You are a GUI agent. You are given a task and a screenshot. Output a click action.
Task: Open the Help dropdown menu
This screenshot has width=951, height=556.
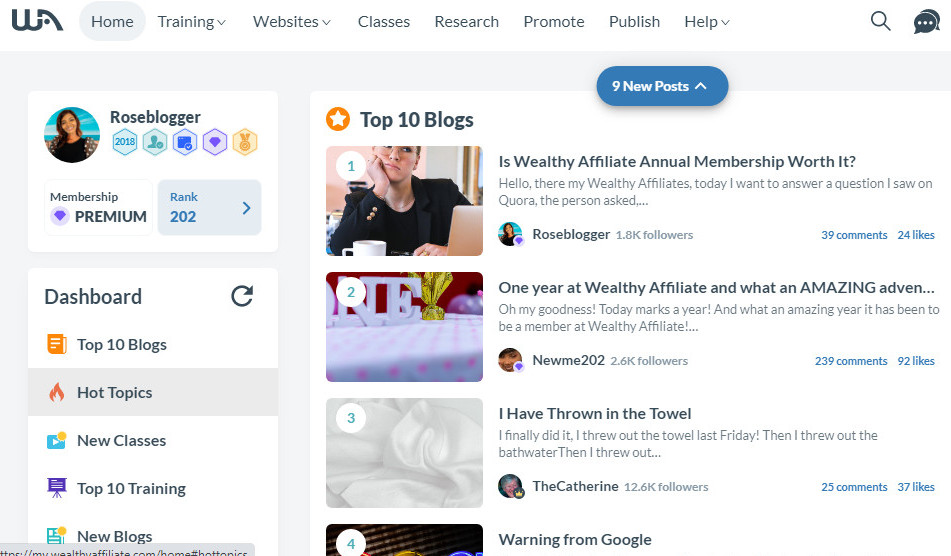pos(707,21)
